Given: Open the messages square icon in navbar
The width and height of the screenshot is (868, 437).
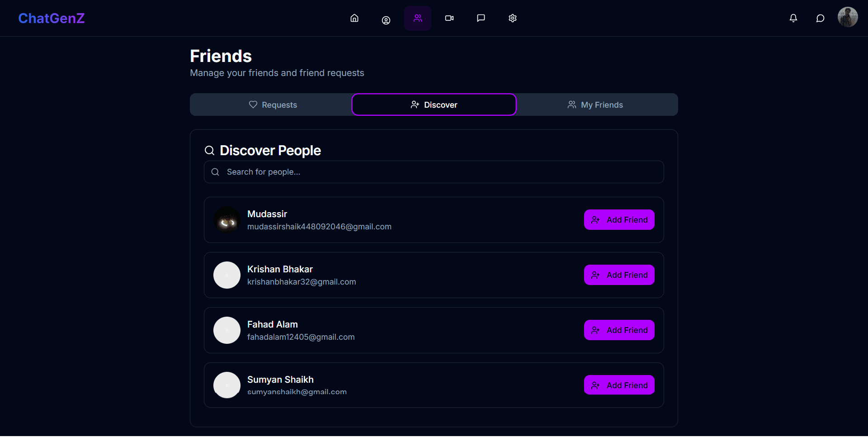Looking at the screenshot, I should point(481,18).
